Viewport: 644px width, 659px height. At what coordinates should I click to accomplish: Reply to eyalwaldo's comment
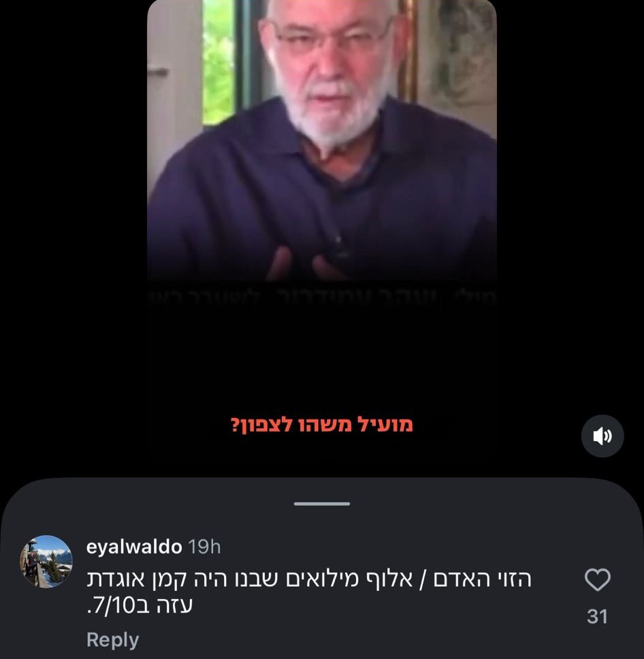(x=112, y=640)
